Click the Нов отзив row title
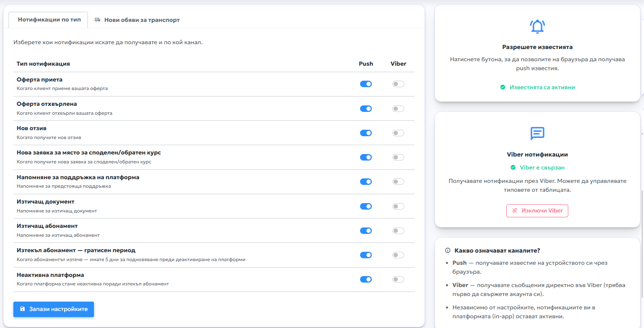644x328 pixels. click(x=32, y=128)
